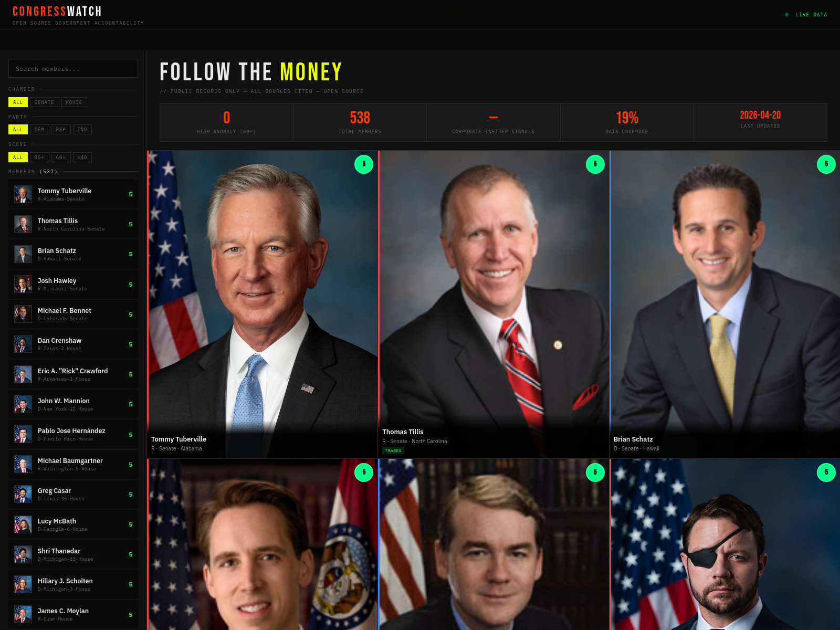
Task: Focus the Search members field
Action: point(73,68)
